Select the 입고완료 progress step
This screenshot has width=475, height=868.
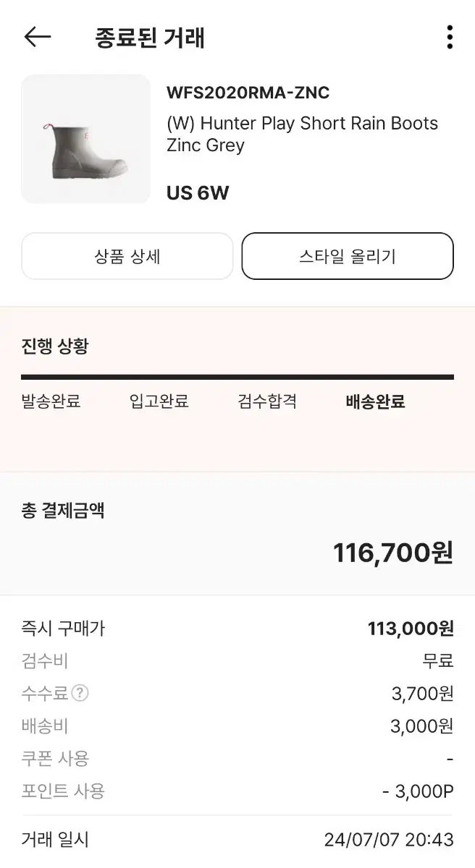(x=159, y=401)
